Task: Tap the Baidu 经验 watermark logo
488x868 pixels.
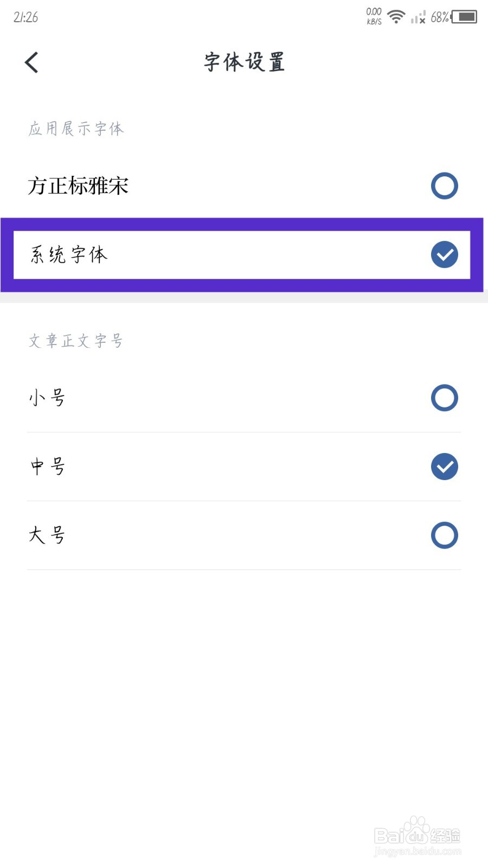Action: 418,837
